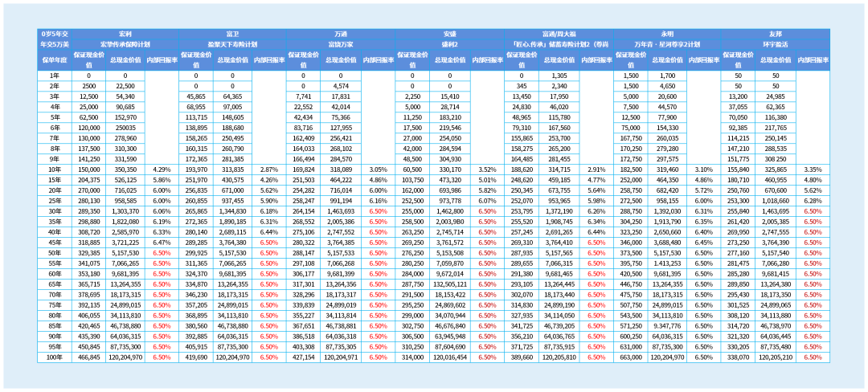Click the 3.05% return rate cell

(x=378, y=169)
